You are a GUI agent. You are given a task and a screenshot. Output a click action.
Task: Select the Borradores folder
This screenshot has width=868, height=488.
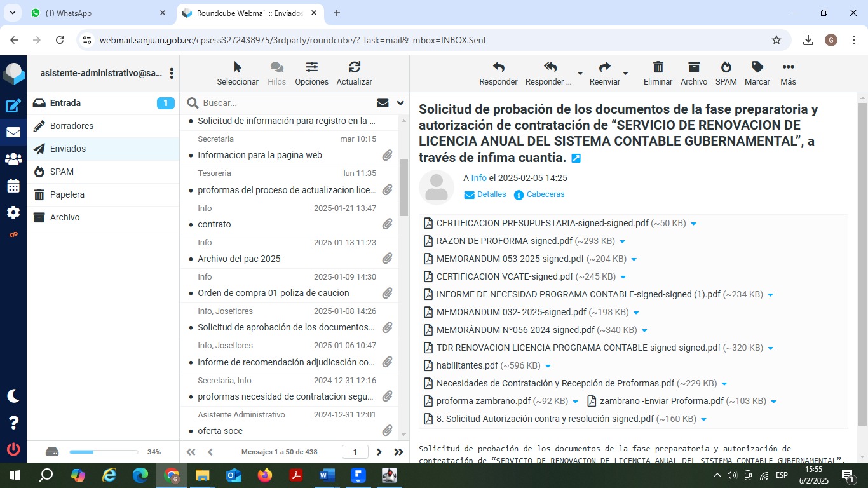click(x=72, y=126)
